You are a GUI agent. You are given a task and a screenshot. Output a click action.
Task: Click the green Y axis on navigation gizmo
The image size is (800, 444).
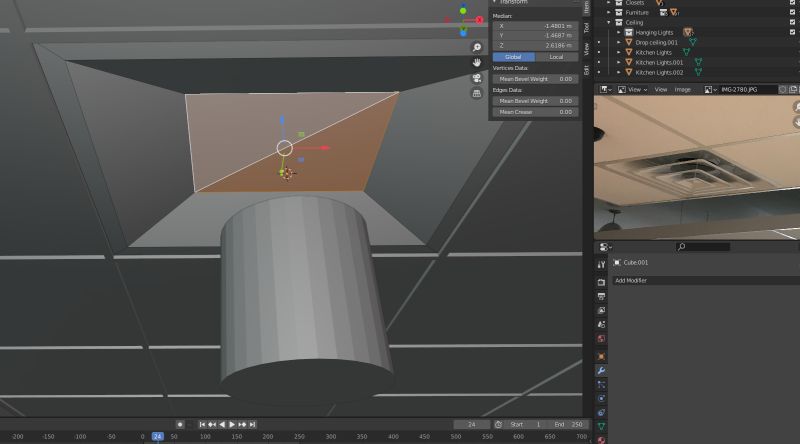[463, 11]
